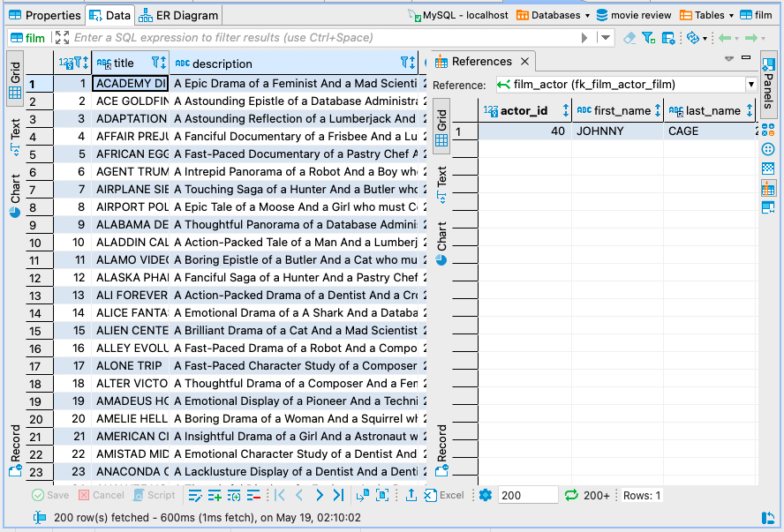Export results to Excel

444,495
